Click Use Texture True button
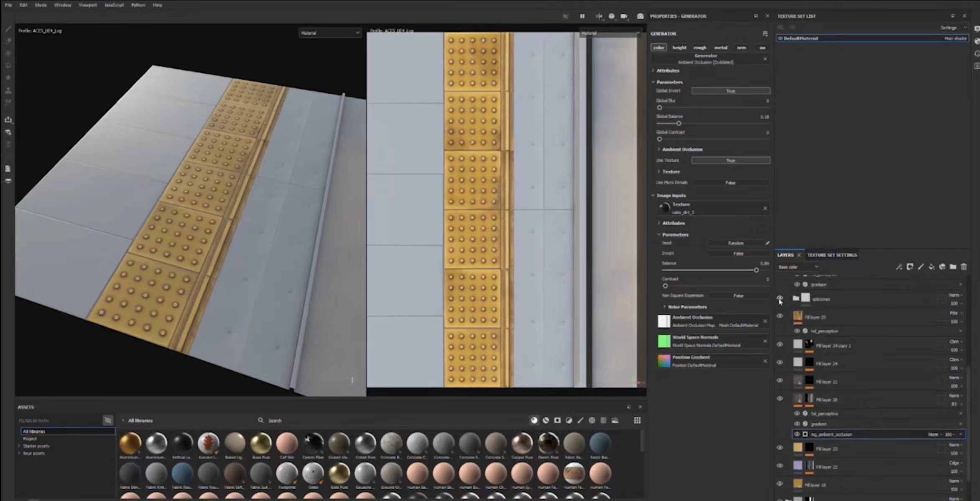The image size is (980, 501). tap(730, 160)
